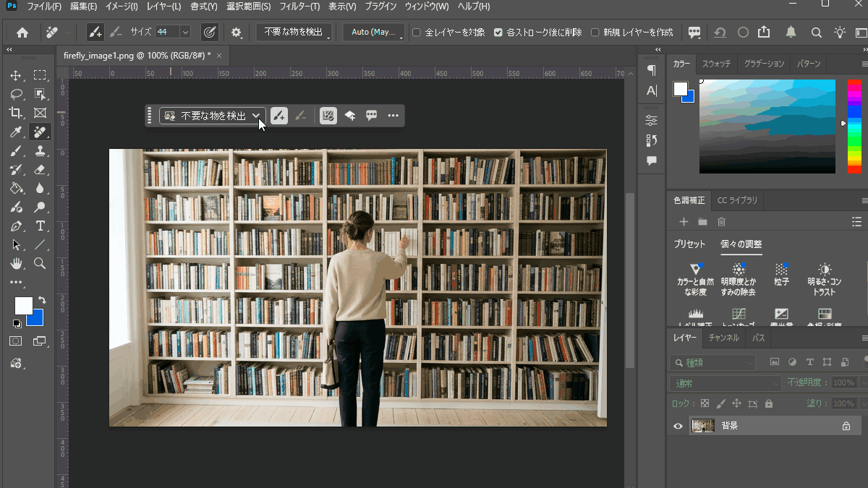The image size is (868, 488).
Task: Swap foreground and background colors
Action: tap(42, 300)
